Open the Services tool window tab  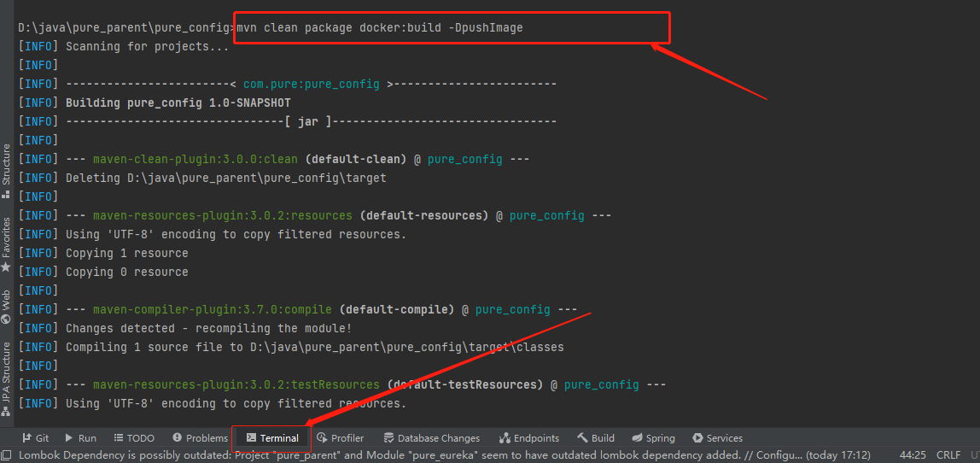pos(717,438)
